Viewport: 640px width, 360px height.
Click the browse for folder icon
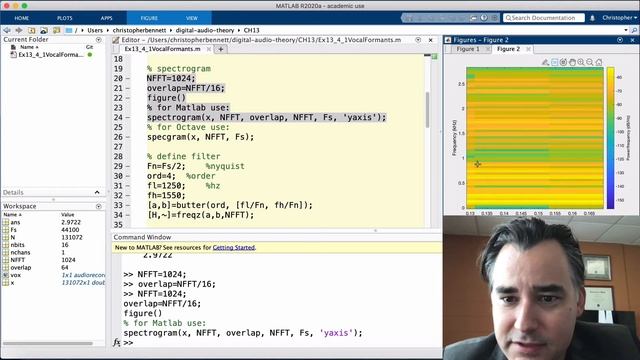(x=44, y=30)
